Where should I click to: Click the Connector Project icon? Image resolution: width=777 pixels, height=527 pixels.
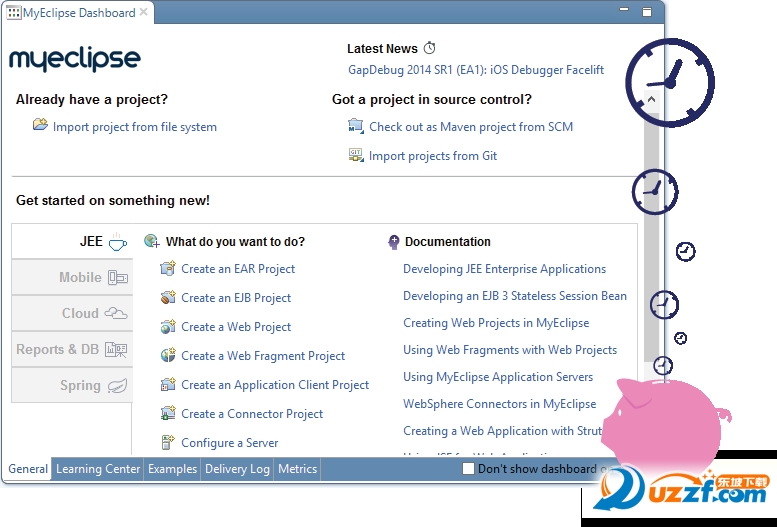[168, 413]
